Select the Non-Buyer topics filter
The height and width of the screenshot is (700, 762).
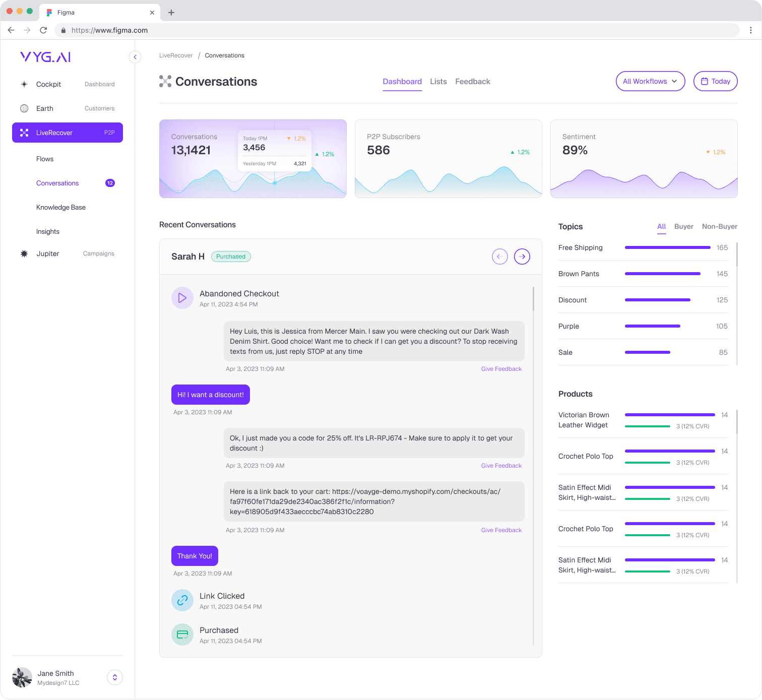(x=719, y=226)
